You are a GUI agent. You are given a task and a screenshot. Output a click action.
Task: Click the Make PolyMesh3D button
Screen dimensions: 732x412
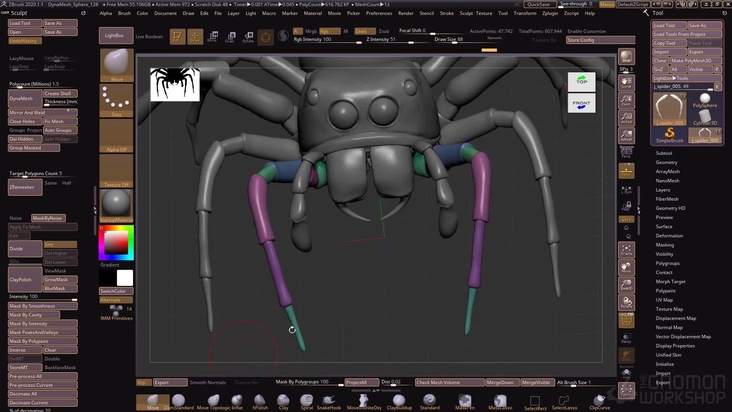pos(696,61)
